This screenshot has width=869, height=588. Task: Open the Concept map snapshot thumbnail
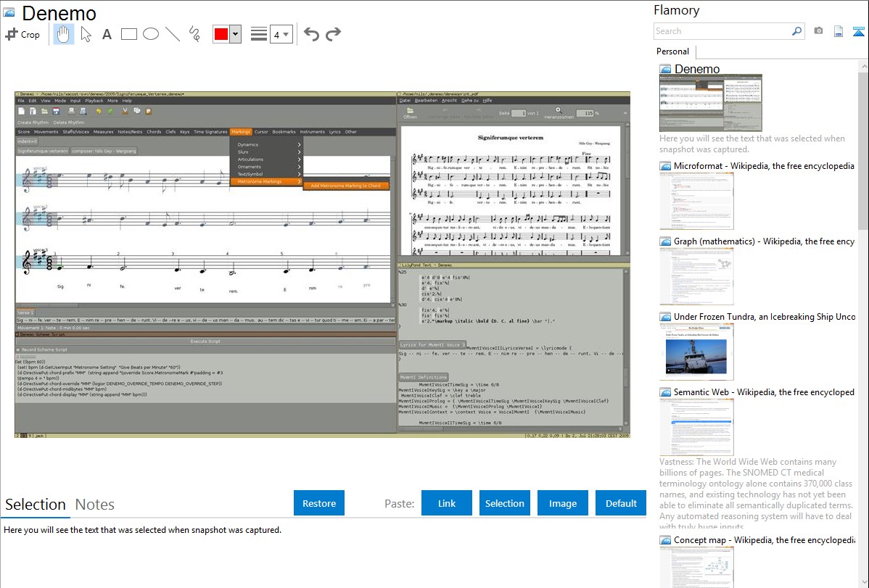tap(696, 566)
